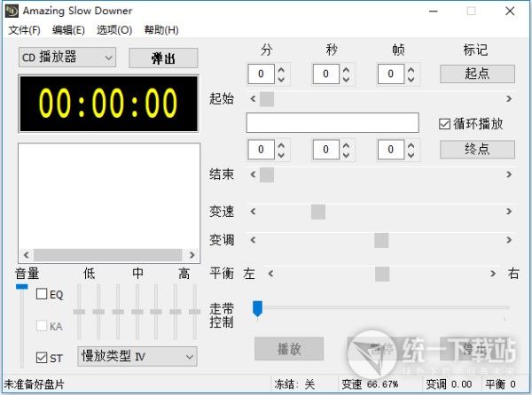Click left arrow of 平衡 balance slider
The height and width of the screenshot is (395, 532).
tap(270, 274)
